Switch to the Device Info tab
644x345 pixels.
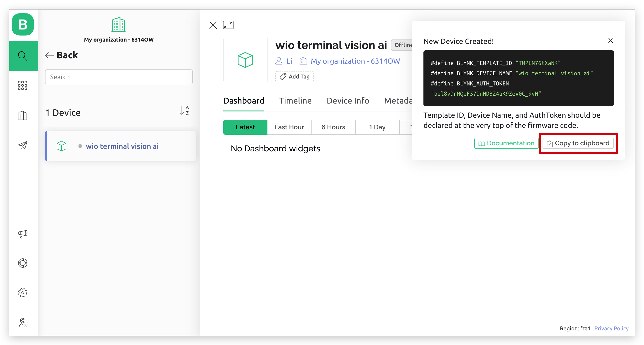(348, 101)
